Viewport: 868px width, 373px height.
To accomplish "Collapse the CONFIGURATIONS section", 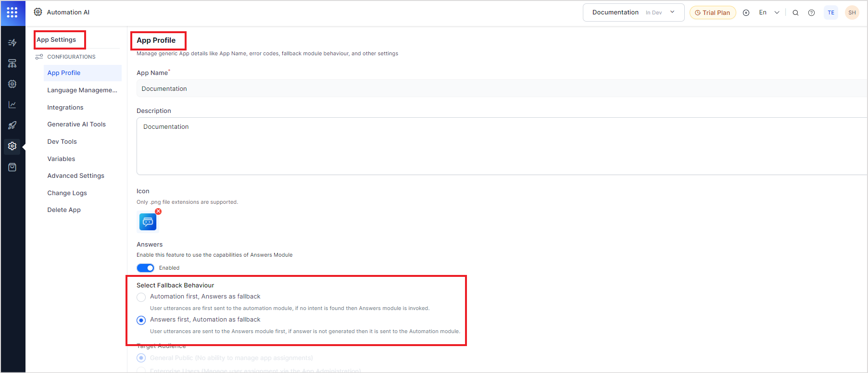I will coord(71,57).
